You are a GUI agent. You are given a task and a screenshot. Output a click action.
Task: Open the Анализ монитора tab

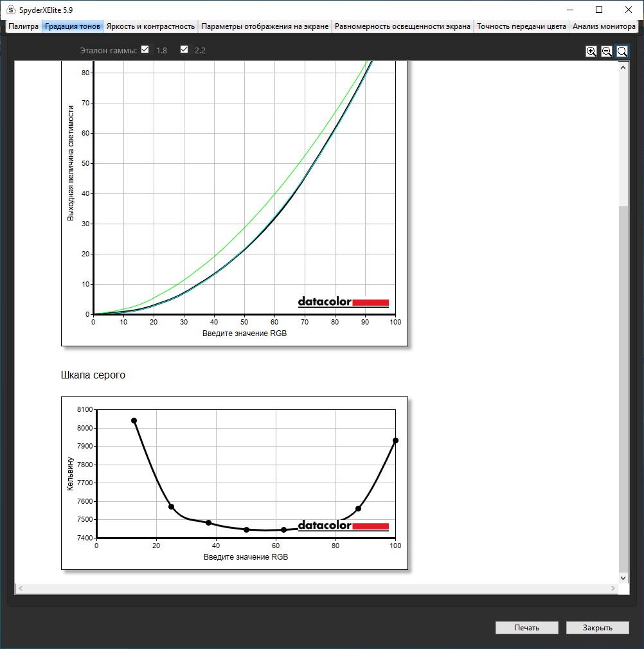(604, 26)
